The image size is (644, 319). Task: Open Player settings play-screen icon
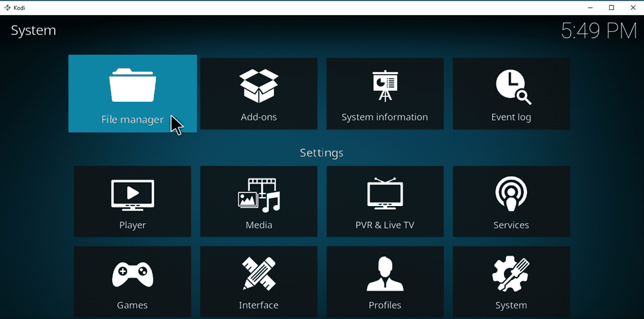tap(133, 195)
